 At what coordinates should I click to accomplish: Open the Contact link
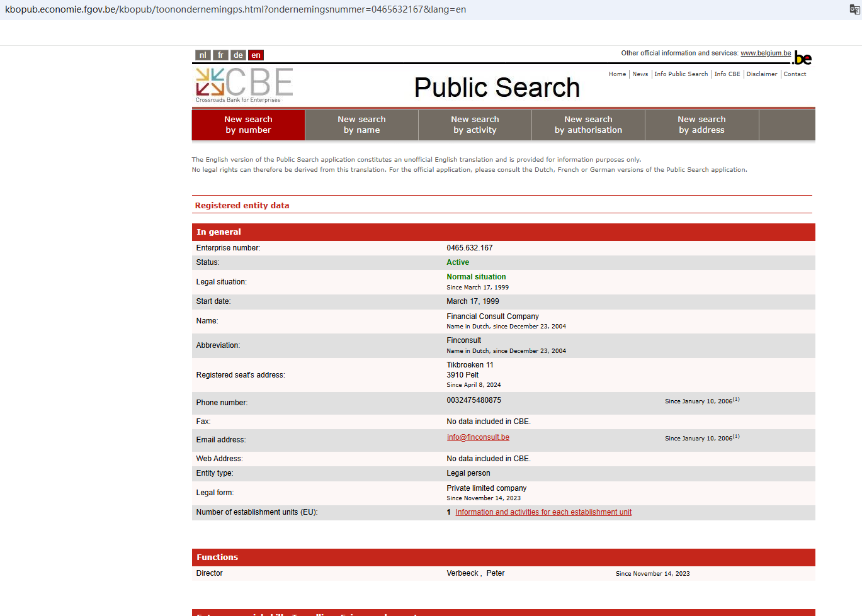(x=795, y=74)
